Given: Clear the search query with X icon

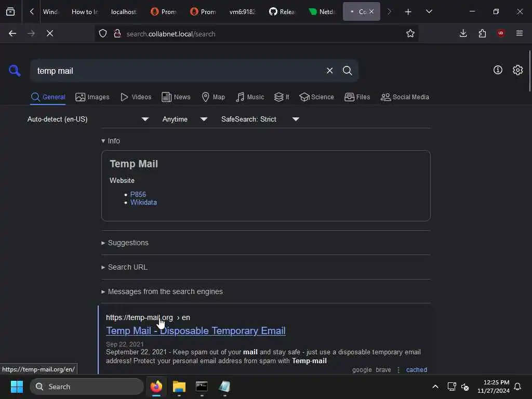Looking at the screenshot, I should (x=329, y=71).
